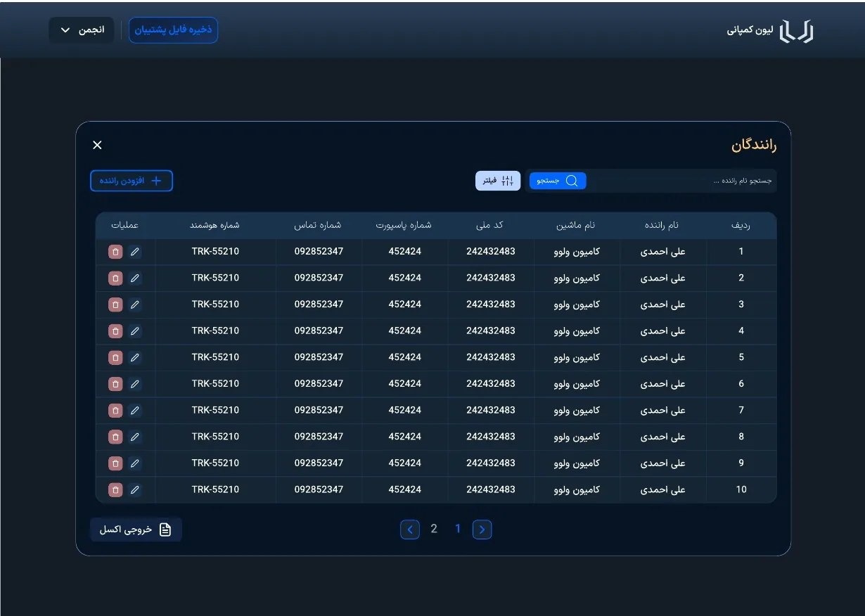
Task: Click TRK-55210 in row 7
Action: 215,410
